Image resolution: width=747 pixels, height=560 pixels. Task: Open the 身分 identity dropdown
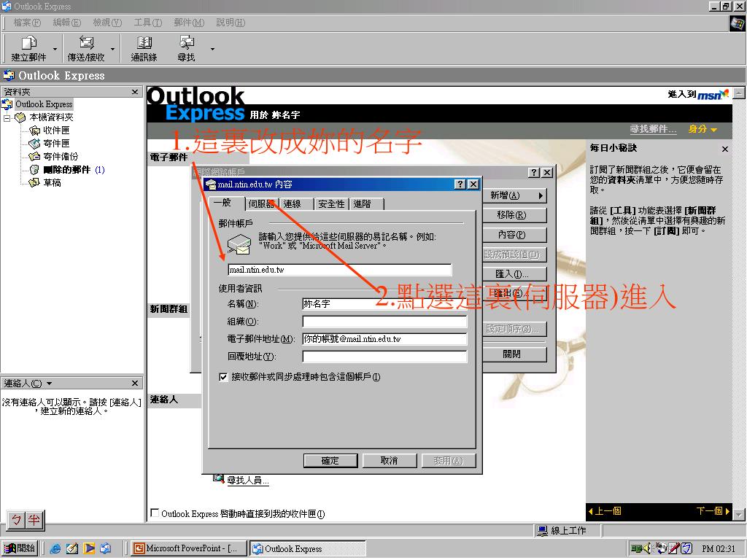click(703, 129)
